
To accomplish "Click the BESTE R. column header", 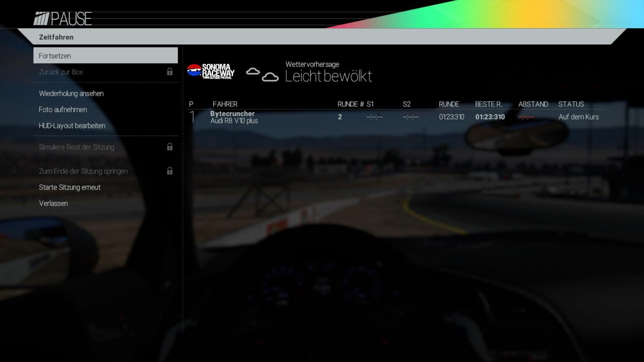I will point(488,104).
